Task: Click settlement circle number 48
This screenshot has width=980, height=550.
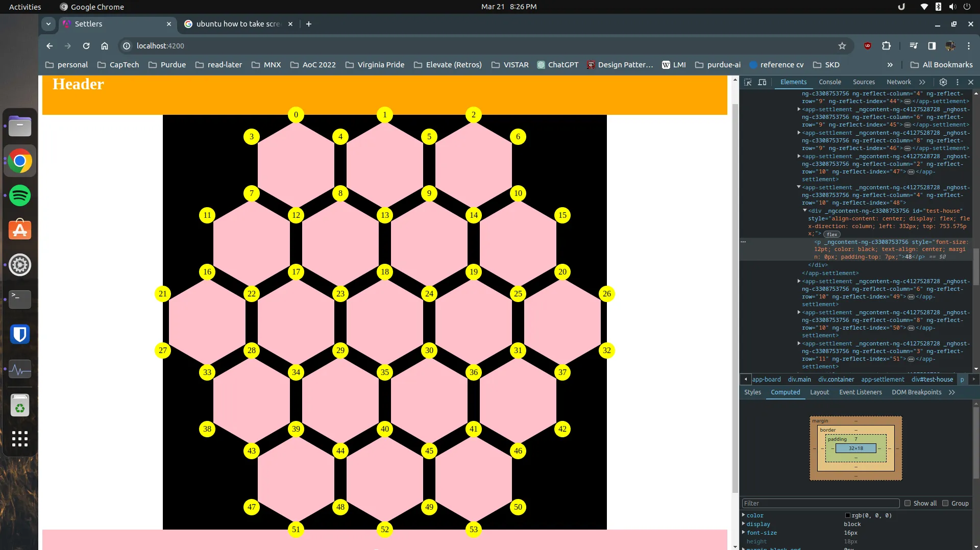Action: coord(340,507)
